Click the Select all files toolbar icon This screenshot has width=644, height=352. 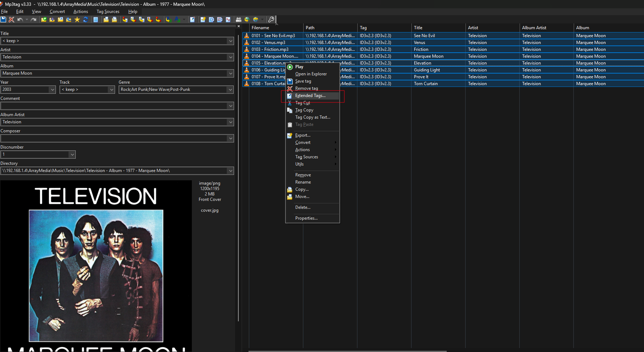[x=96, y=19]
